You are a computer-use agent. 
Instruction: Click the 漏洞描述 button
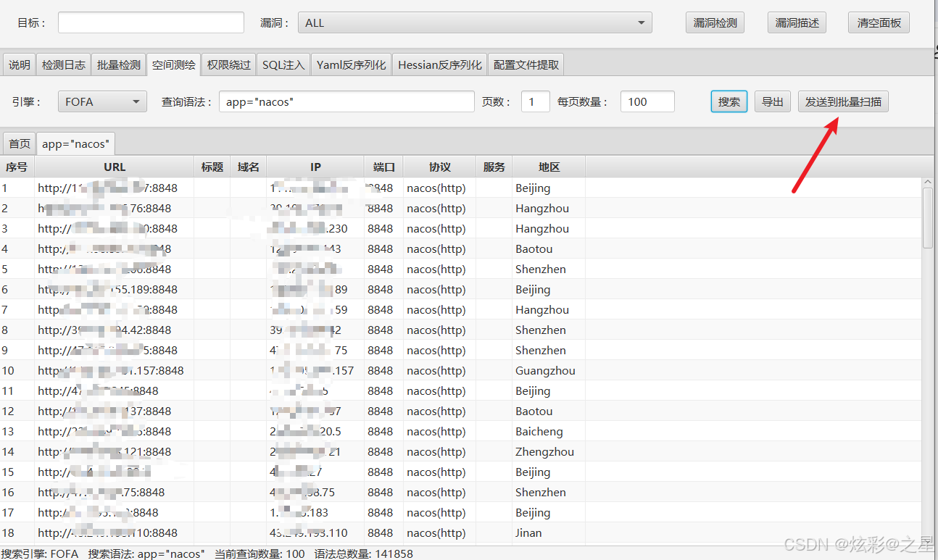coord(797,22)
